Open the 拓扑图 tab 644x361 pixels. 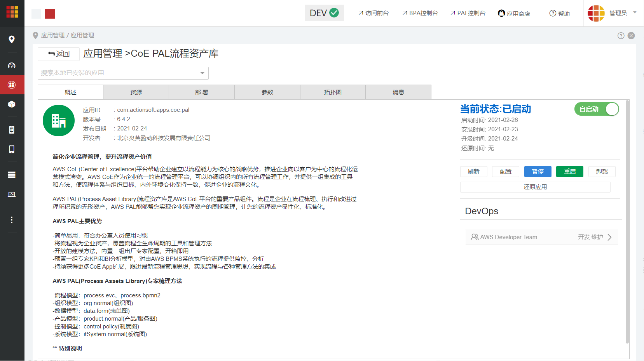[x=333, y=92]
